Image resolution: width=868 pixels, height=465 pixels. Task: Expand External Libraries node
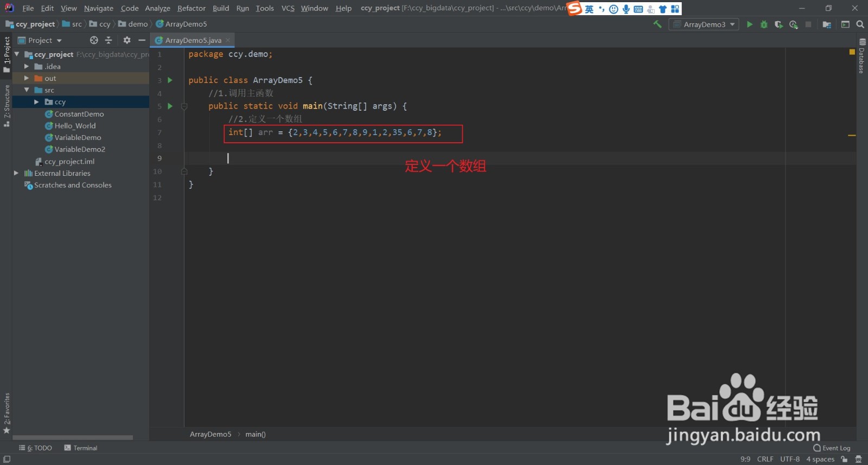coord(16,173)
